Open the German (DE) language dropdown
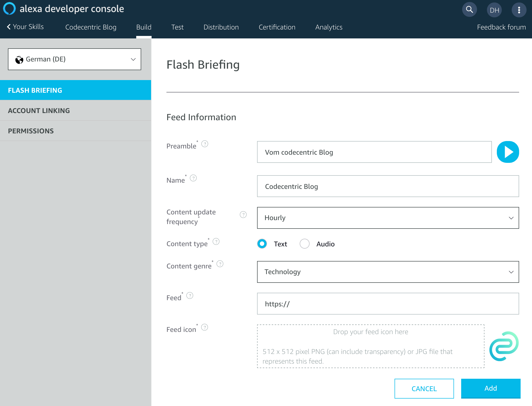This screenshot has width=532, height=406. click(74, 59)
